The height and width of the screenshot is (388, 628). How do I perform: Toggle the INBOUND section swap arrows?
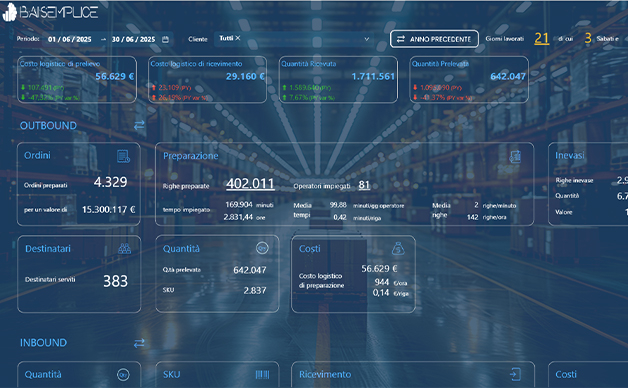[x=139, y=343]
